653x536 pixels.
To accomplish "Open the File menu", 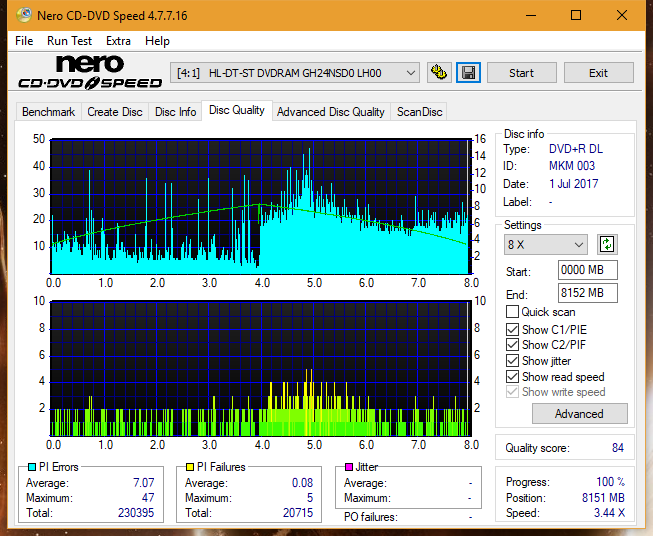I will click(x=24, y=41).
